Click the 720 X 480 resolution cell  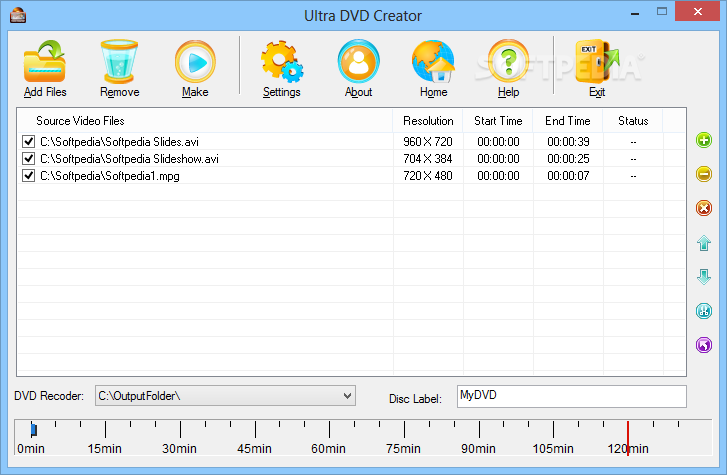tap(427, 176)
